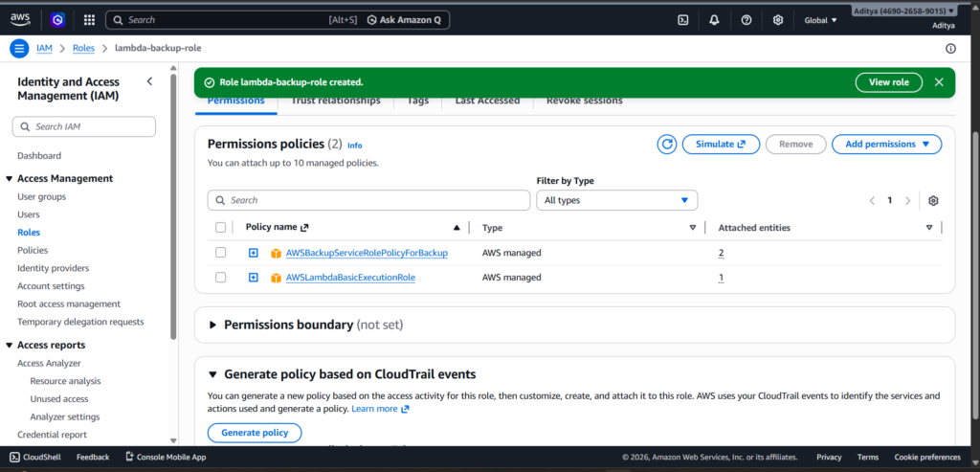980x472 pixels.
Task: Open console settings gear in top bar
Action: pyautogui.click(x=778, y=19)
